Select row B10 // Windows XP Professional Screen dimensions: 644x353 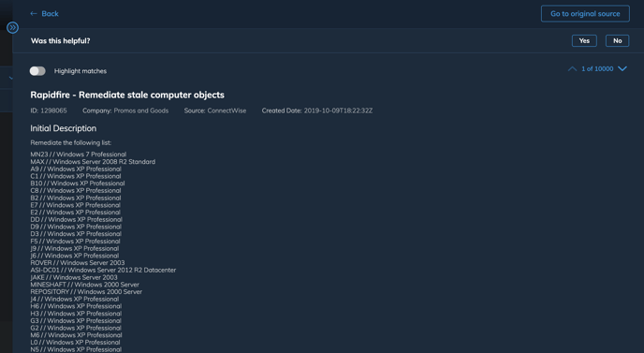coord(78,184)
